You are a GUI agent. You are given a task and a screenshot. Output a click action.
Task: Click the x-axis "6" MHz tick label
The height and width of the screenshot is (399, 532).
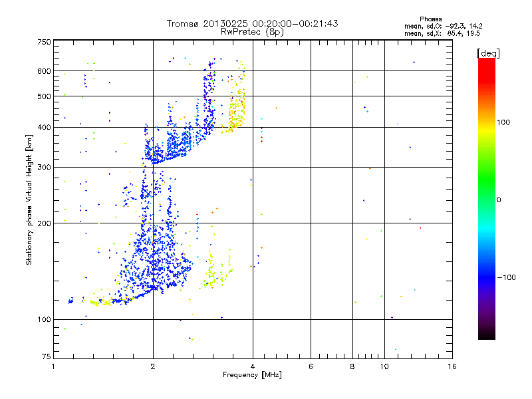pos(311,366)
